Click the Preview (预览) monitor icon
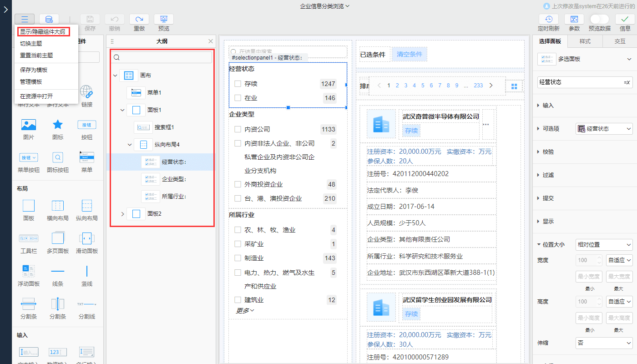 pos(164,19)
